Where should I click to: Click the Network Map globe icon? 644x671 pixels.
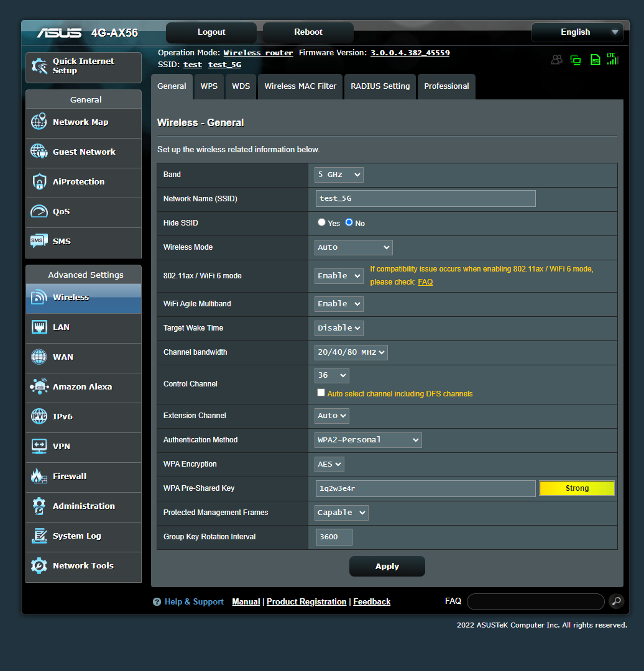pos(39,122)
